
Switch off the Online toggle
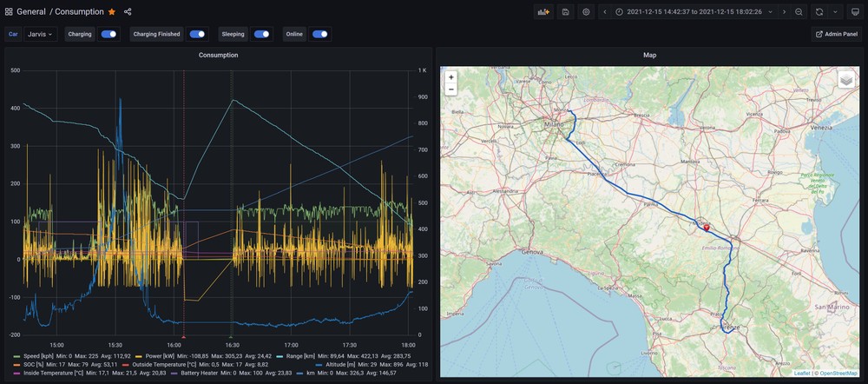click(x=319, y=35)
